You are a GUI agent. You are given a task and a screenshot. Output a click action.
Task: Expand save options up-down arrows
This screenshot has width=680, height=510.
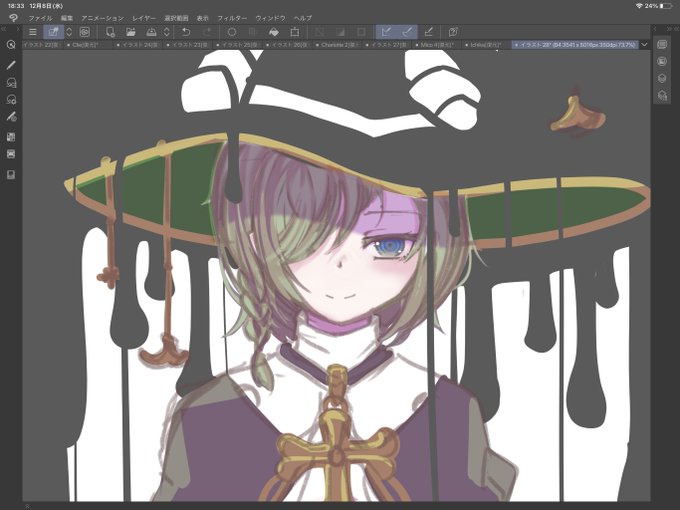[x=167, y=32]
